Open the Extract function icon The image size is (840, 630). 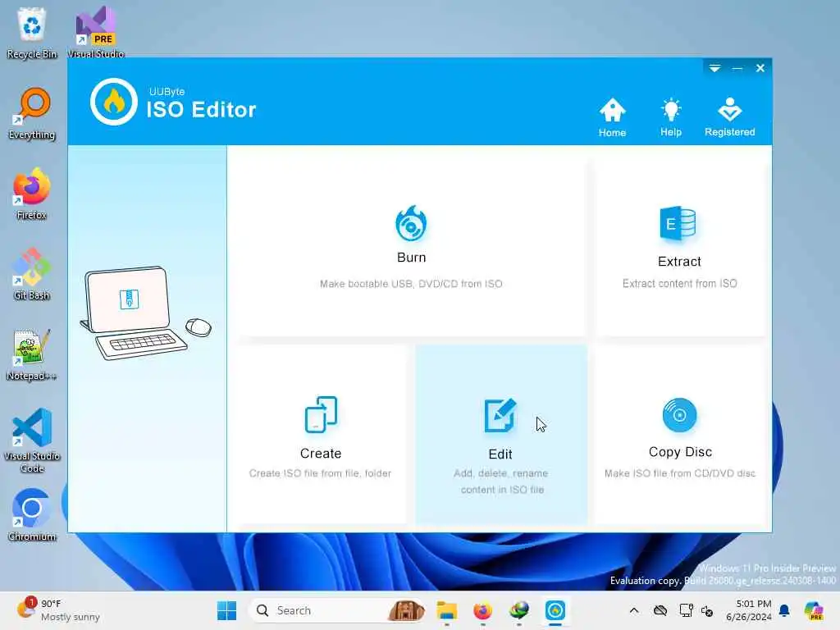[x=678, y=223]
